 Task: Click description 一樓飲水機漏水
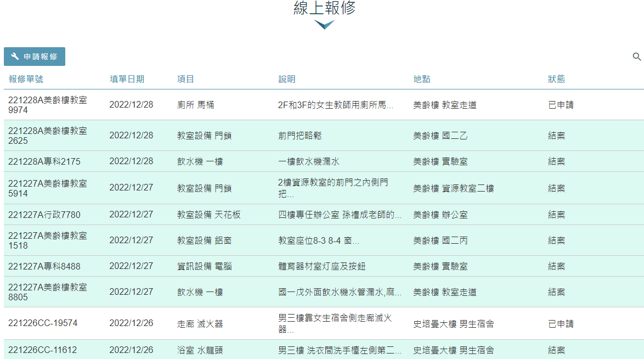click(x=308, y=161)
